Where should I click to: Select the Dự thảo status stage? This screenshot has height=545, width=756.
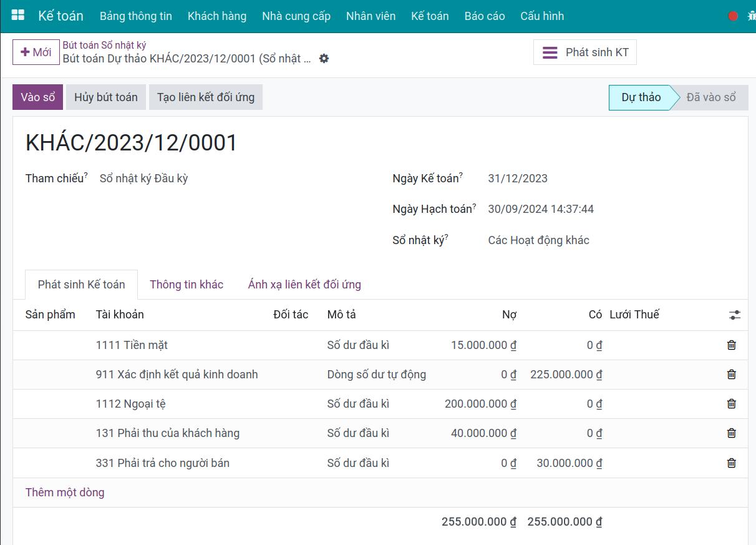(641, 97)
